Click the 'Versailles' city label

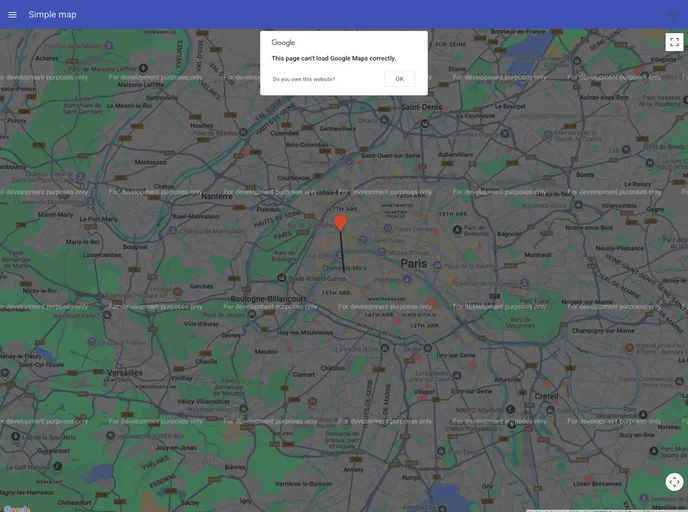[x=125, y=372]
